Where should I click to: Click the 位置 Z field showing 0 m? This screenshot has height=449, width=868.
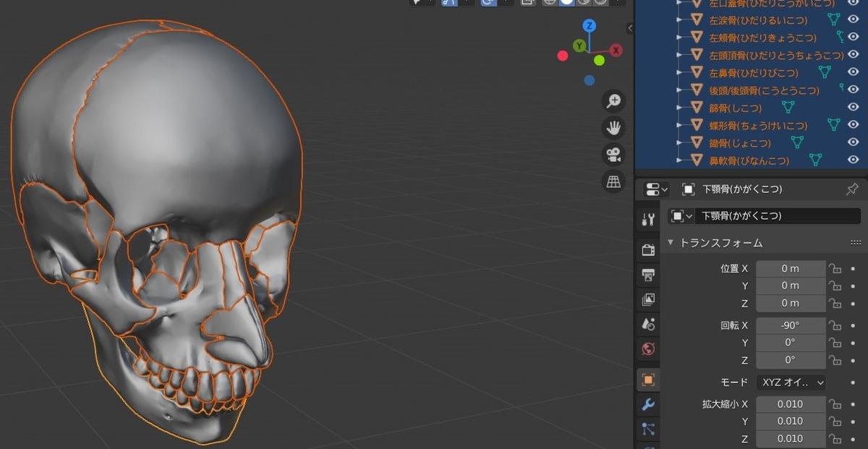[x=791, y=303]
